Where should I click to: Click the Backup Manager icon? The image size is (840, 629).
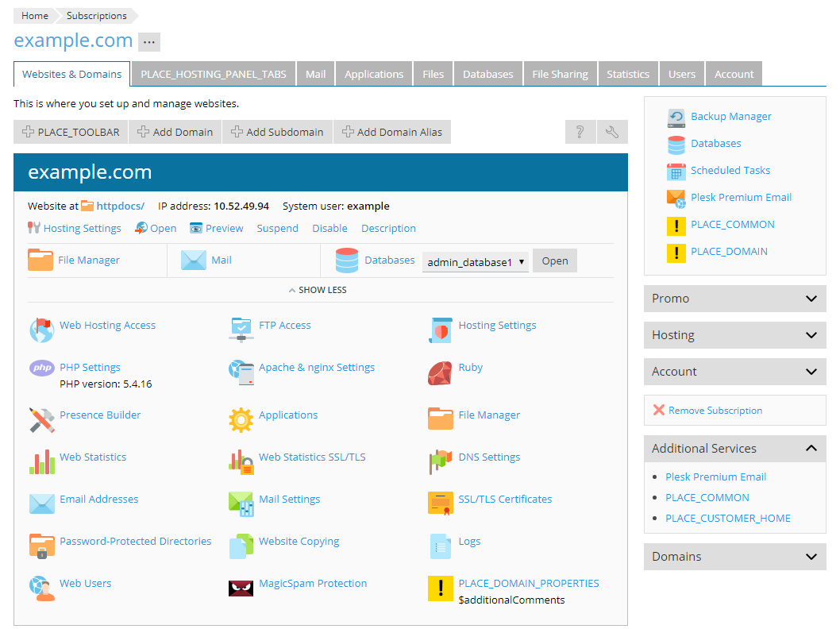pyautogui.click(x=676, y=118)
